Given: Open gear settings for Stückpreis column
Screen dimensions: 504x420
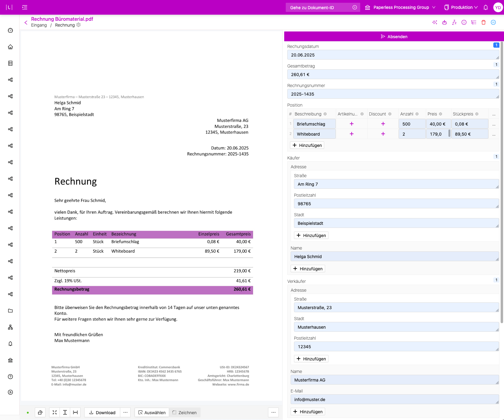Looking at the screenshot, I should point(477,114).
